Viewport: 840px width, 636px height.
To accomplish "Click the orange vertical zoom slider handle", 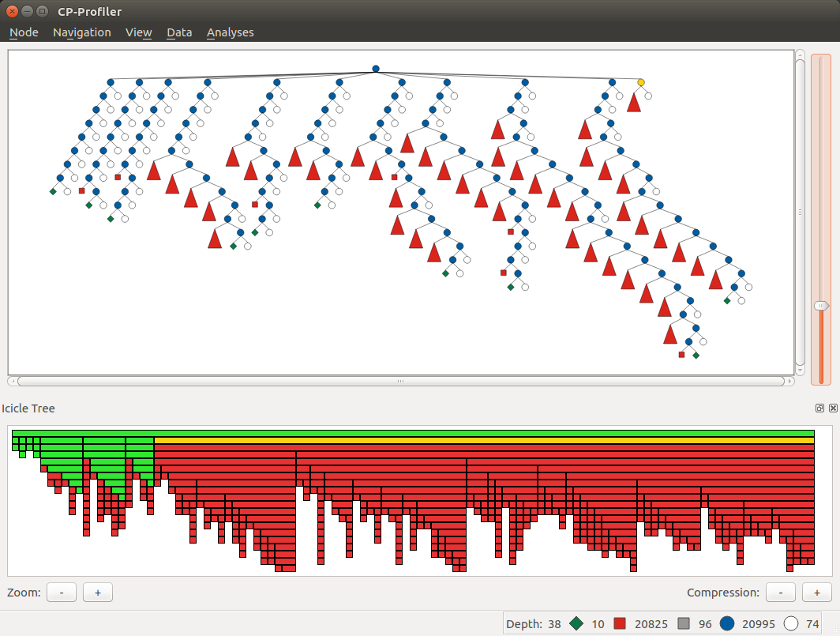I will pos(821,306).
